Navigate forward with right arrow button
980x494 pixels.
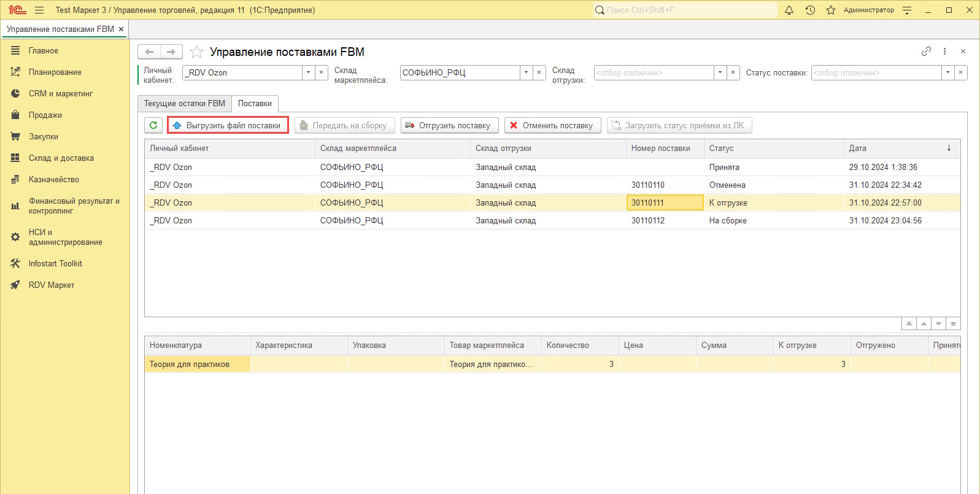[x=171, y=52]
